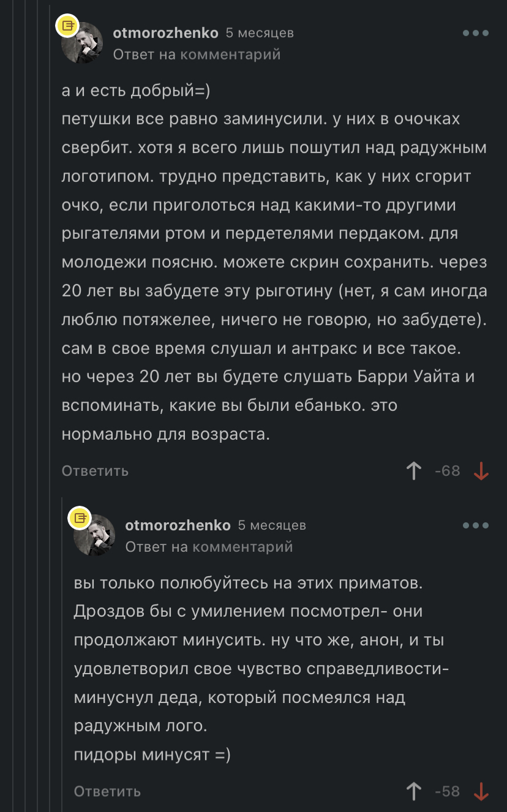Upvote the comment rated -68

coord(414,471)
